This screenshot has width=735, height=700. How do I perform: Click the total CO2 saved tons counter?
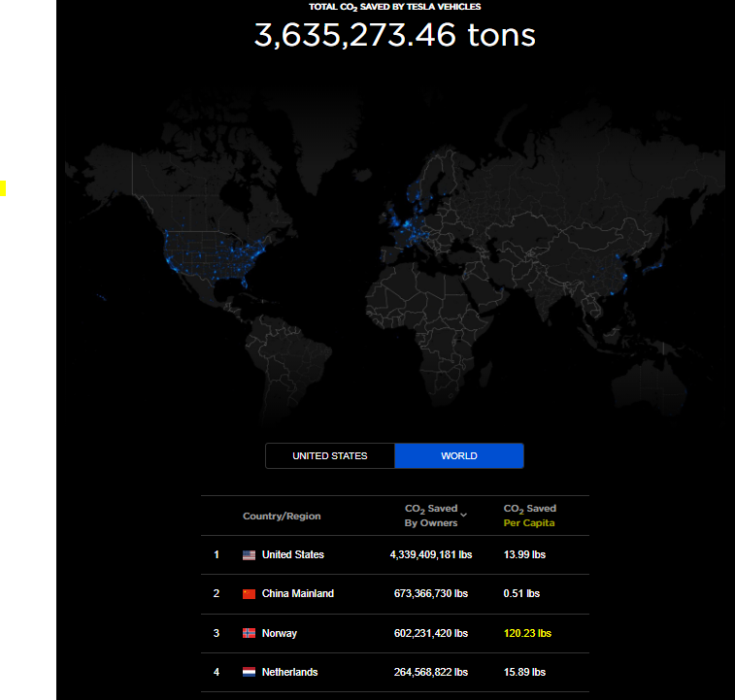(x=394, y=35)
